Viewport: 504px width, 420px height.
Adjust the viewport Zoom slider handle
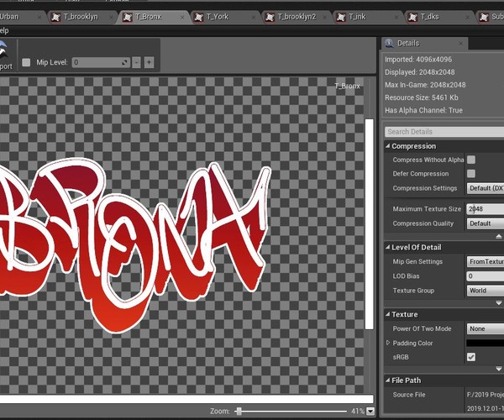pos(239,412)
